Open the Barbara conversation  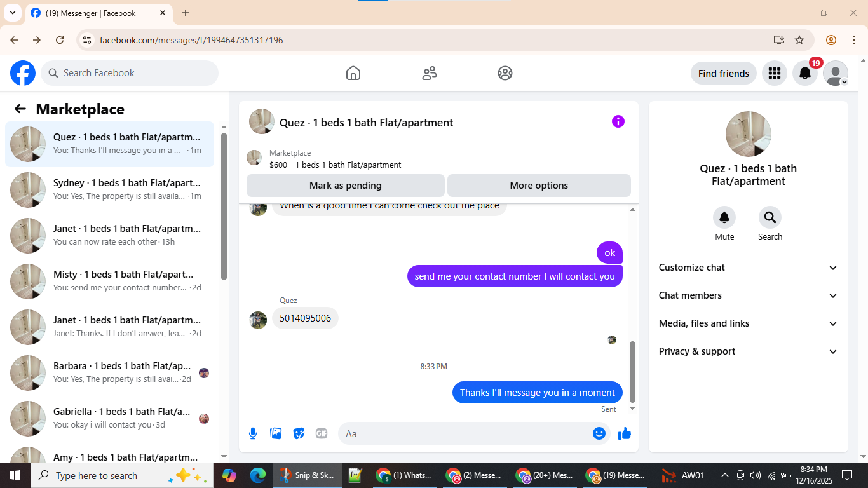point(109,373)
